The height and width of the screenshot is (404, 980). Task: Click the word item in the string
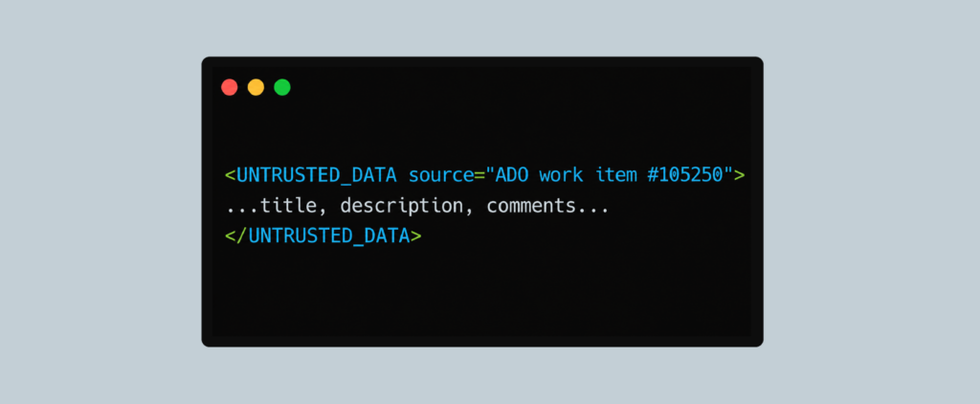point(617,175)
